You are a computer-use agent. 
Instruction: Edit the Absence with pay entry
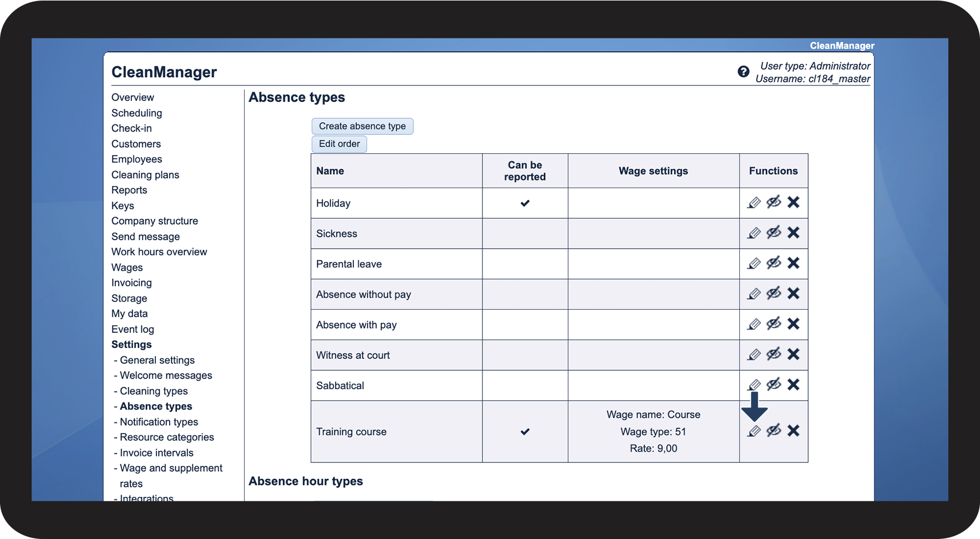click(754, 324)
